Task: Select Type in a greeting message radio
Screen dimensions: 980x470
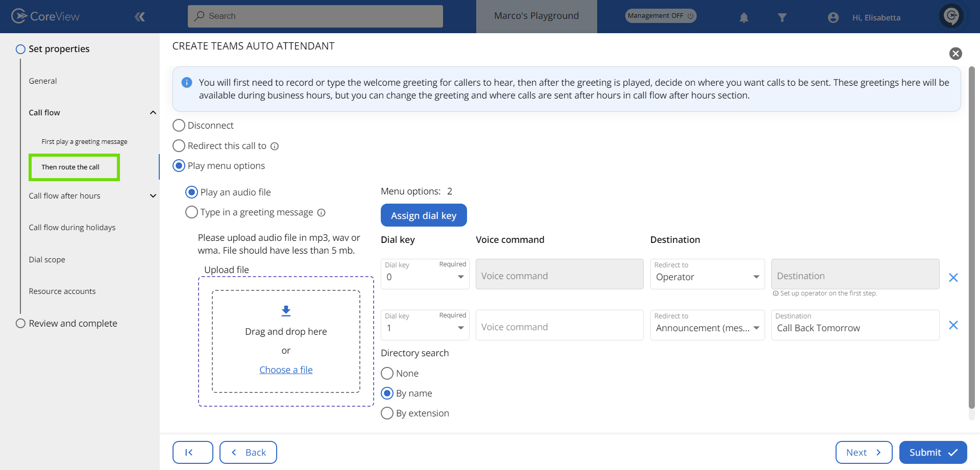Action: tap(191, 212)
